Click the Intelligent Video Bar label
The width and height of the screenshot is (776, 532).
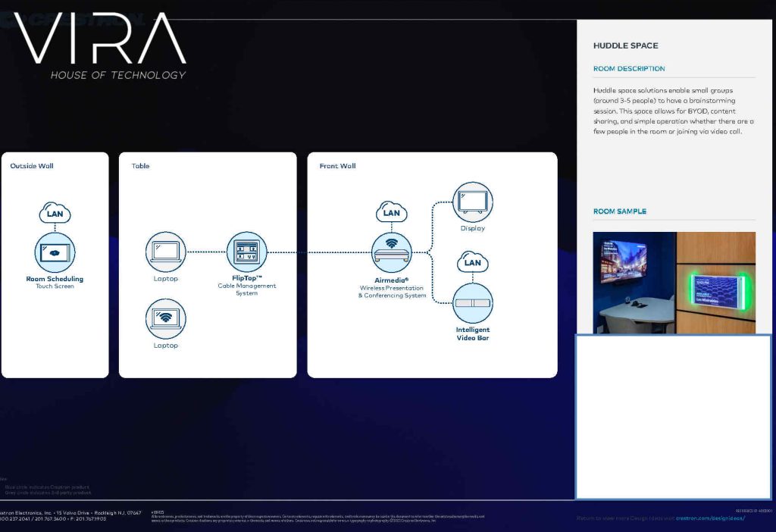click(473, 333)
